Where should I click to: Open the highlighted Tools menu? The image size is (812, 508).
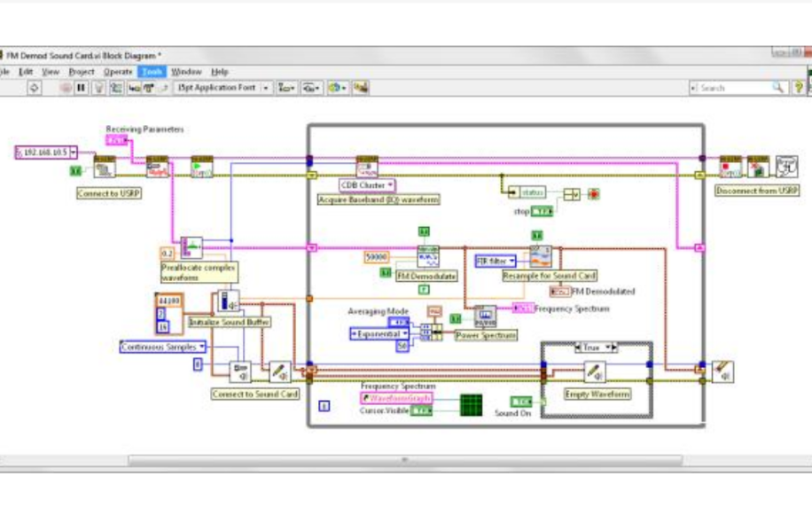click(x=152, y=72)
